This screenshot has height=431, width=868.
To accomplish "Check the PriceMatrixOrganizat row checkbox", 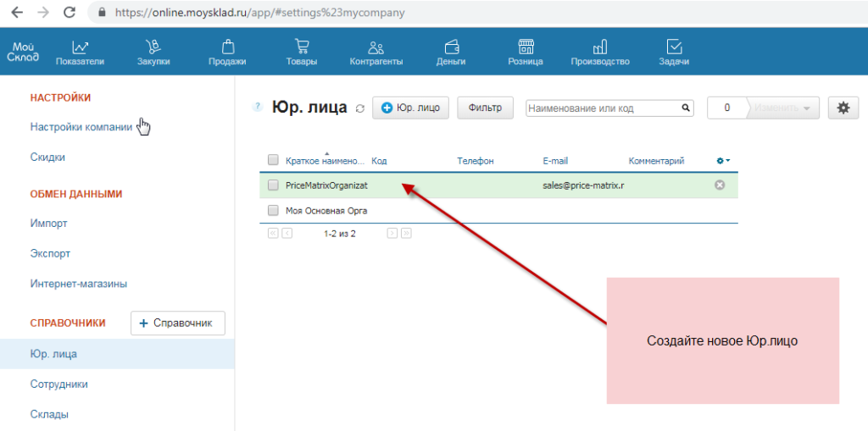I will click(x=273, y=185).
